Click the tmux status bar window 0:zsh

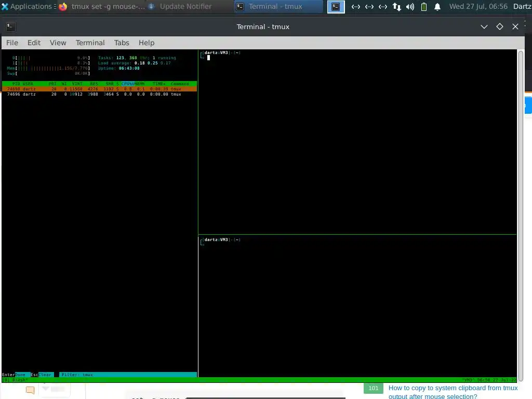(20, 380)
